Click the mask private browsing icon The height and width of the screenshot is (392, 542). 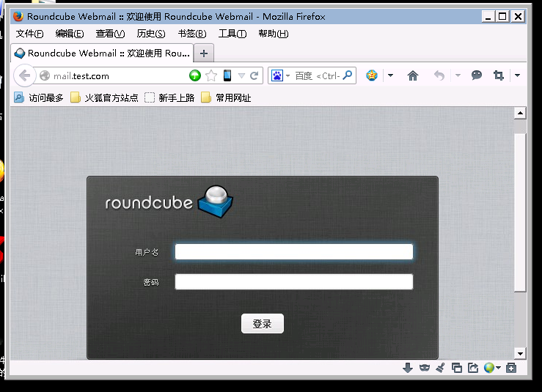(425, 368)
